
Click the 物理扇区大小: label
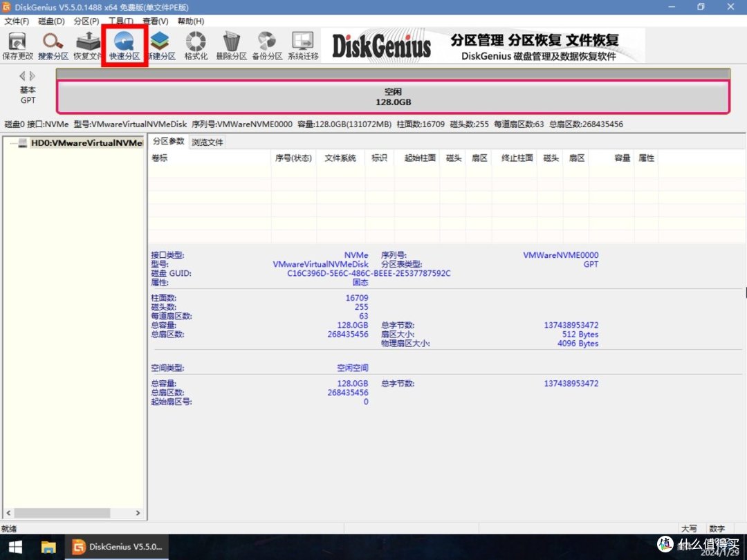click(x=405, y=344)
